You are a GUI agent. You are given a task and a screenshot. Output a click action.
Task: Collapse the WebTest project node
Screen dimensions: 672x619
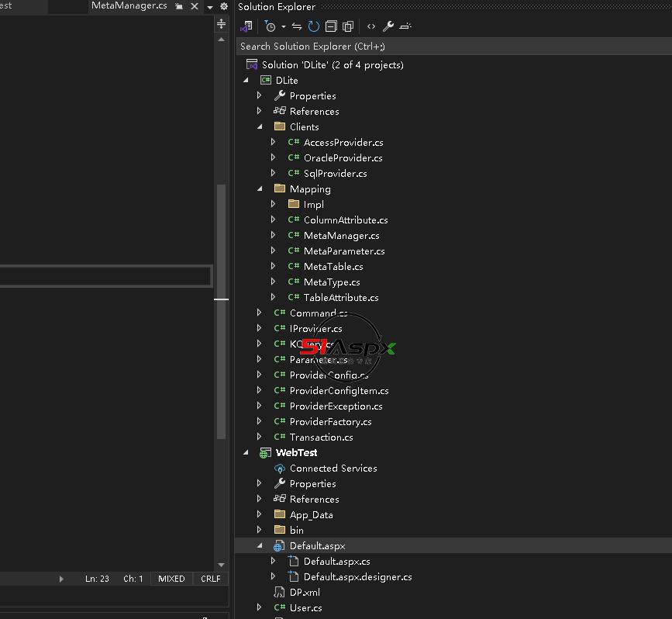tap(246, 452)
